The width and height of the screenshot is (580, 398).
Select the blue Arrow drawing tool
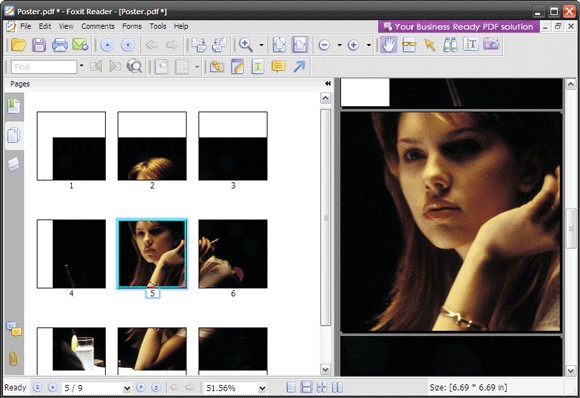point(299,67)
